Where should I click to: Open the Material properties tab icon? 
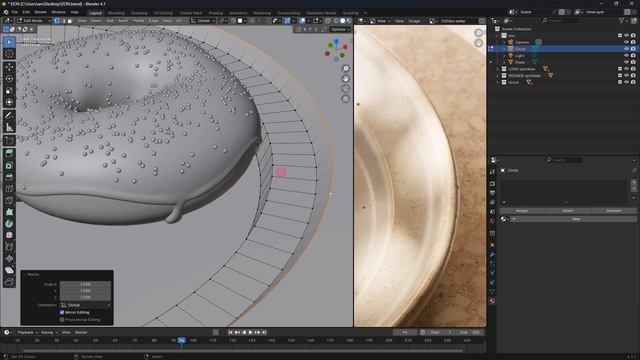[x=492, y=301]
